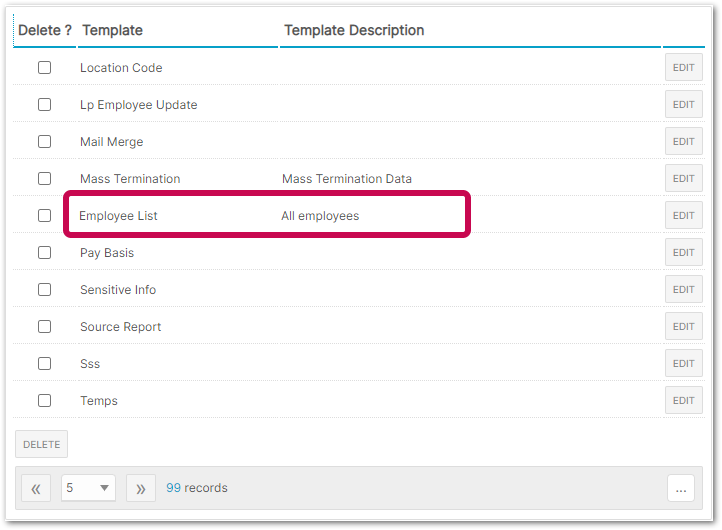Edit the Sensitive Info template
Viewport: 722px width, 530px height.
[x=683, y=290]
